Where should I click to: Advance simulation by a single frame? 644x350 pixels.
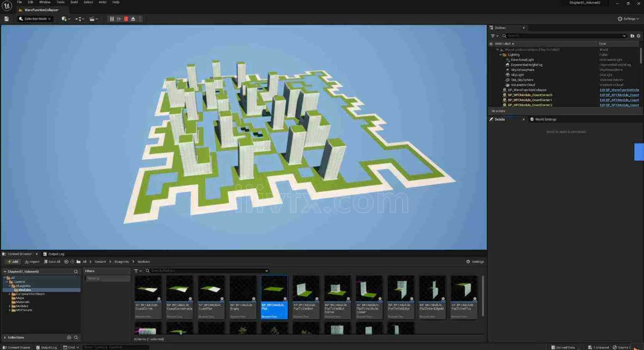coord(119,19)
